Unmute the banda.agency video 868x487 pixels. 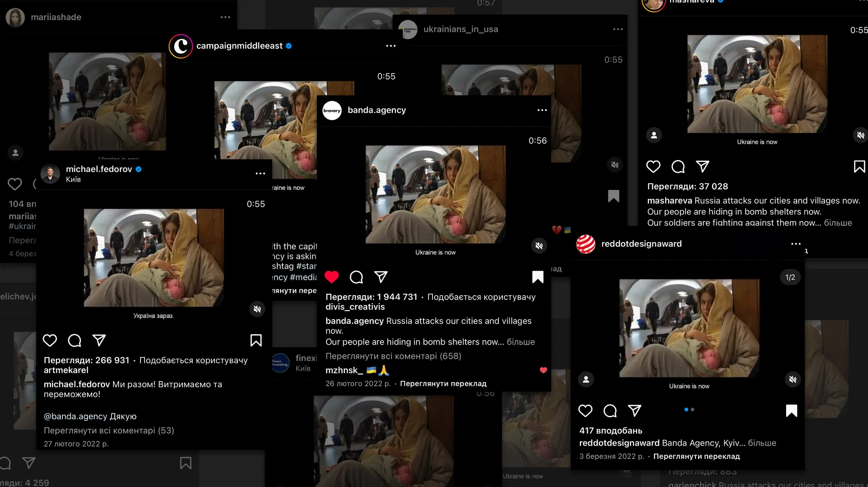click(539, 246)
